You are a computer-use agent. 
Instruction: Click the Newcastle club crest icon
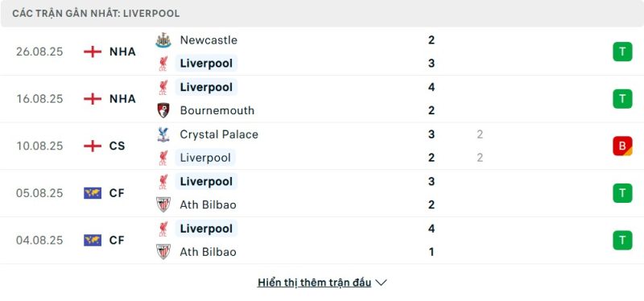[x=163, y=40]
